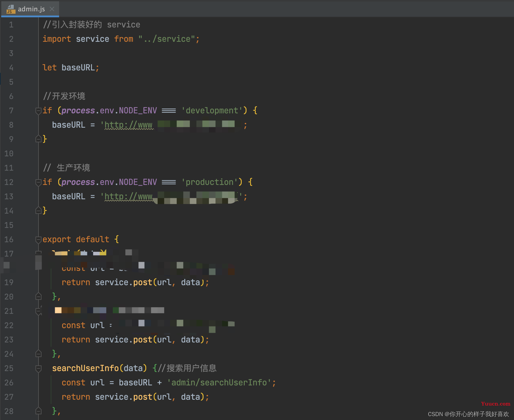The image size is (514, 420).
Task: Close the admin.js tab
Action: (52, 9)
